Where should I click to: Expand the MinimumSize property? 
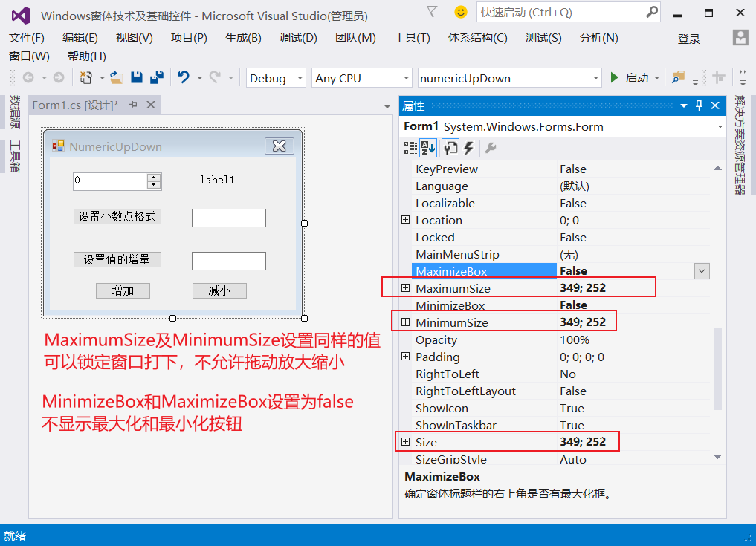[x=405, y=322]
